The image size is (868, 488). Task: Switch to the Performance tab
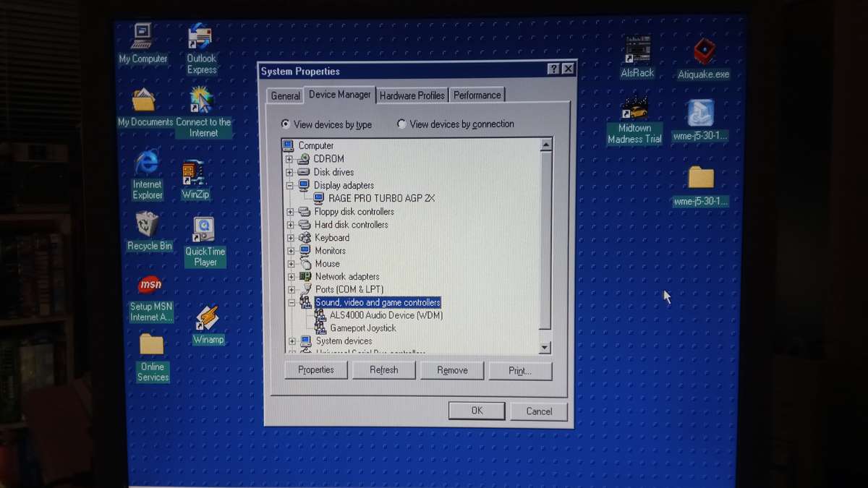click(x=477, y=95)
